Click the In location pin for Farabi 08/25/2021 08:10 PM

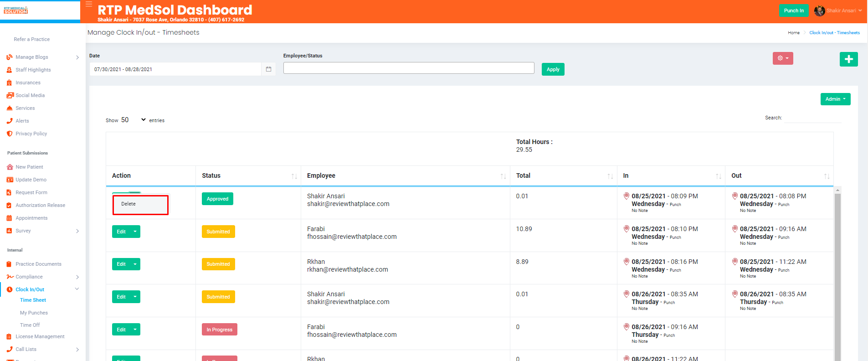point(627,229)
